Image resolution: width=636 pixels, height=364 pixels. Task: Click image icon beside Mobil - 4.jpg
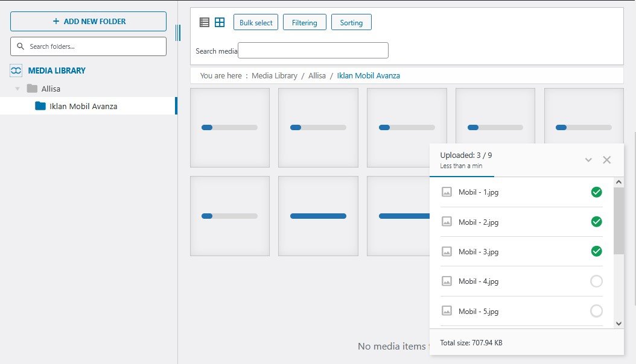coord(447,281)
